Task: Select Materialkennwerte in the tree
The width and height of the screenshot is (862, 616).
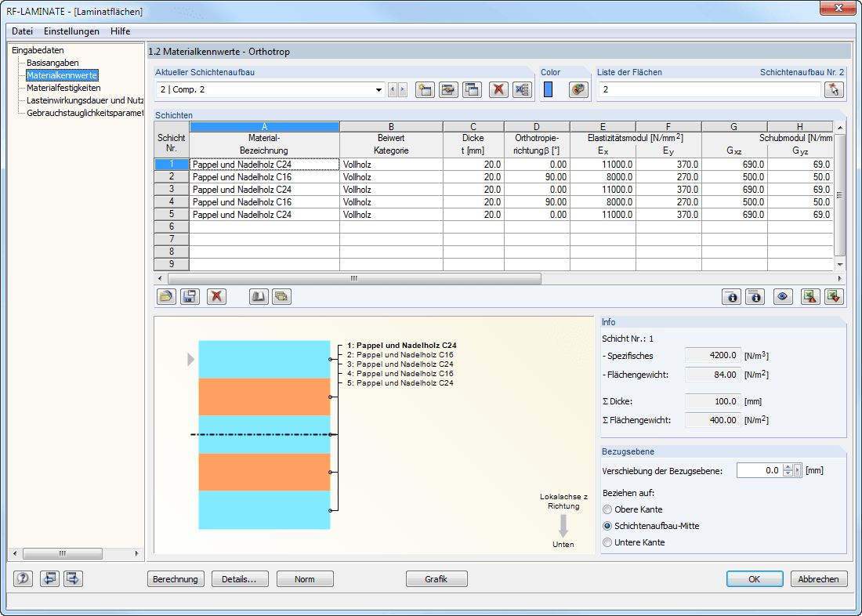Action: (x=62, y=75)
